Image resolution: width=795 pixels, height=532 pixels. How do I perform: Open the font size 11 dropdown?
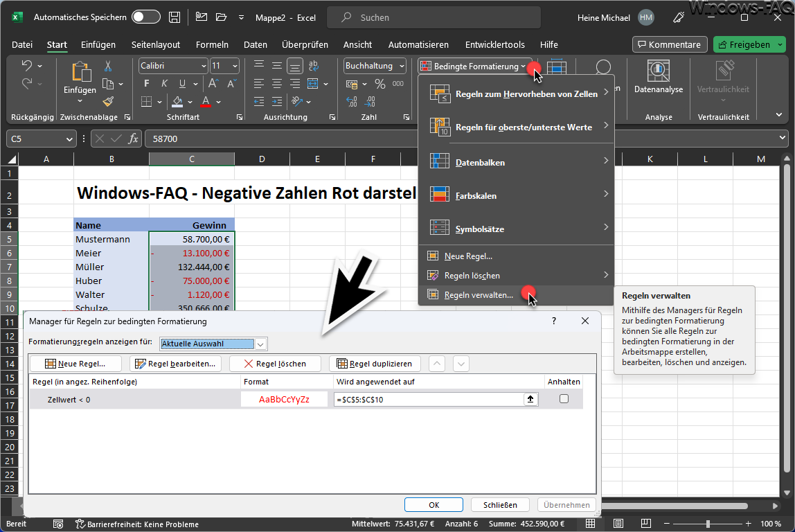(234, 66)
